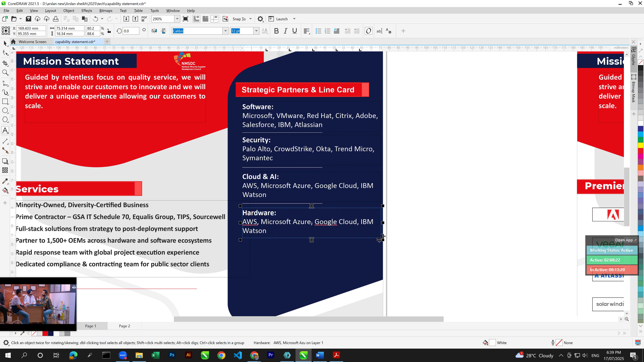The width and height of the screenshot is (644, 362).
Task: Select the Parallel Dimension tool
Action: [5, 141]
